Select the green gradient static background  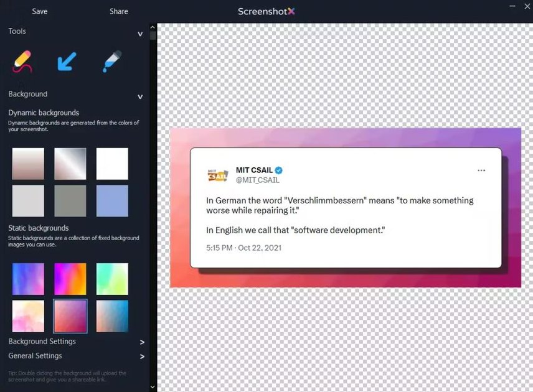coord(112,278)
